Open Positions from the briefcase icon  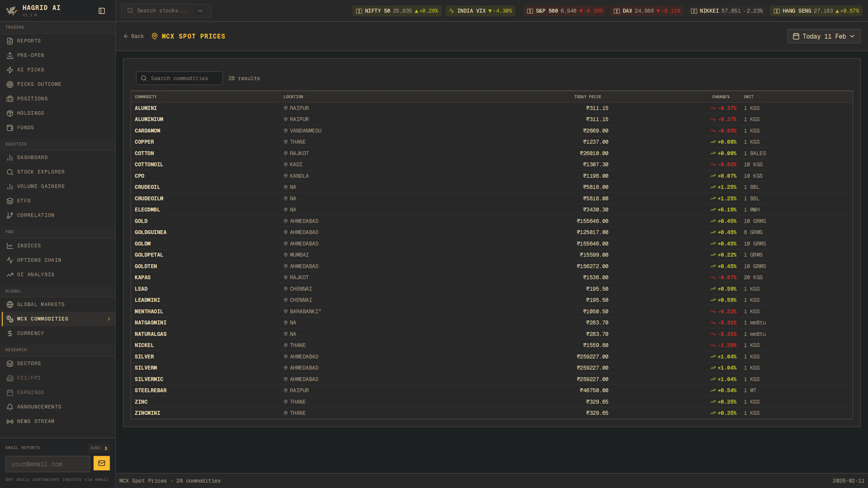click(10, 98)
